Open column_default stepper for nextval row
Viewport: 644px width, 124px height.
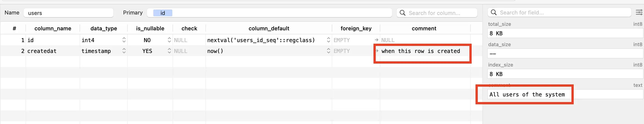click(328, 40)
